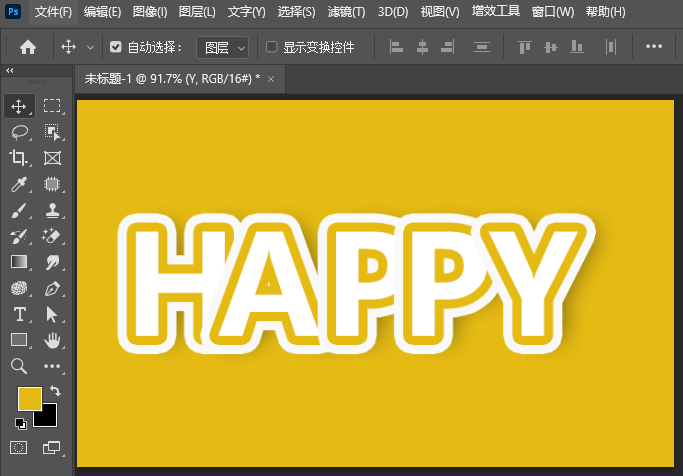Open the 窗口(W) menu
This screenshot has width=683, height=476.
pos(553,12)
